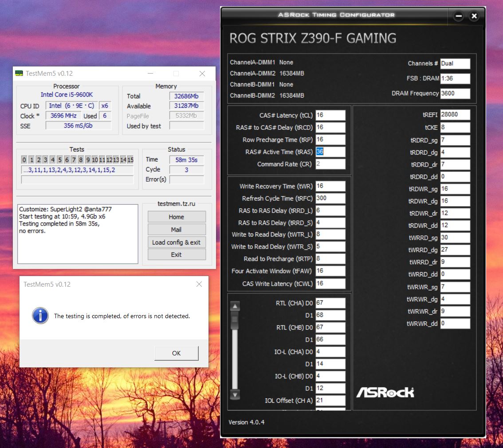Minimize the ASRock Timing Configurator window
This screenshot has width=503, height=448.
(458, 16)
